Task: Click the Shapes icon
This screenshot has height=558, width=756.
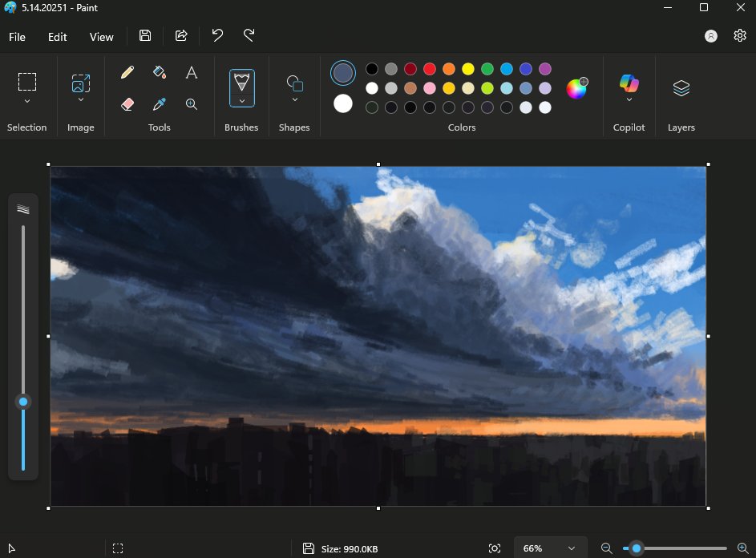Action: (294, 83)
